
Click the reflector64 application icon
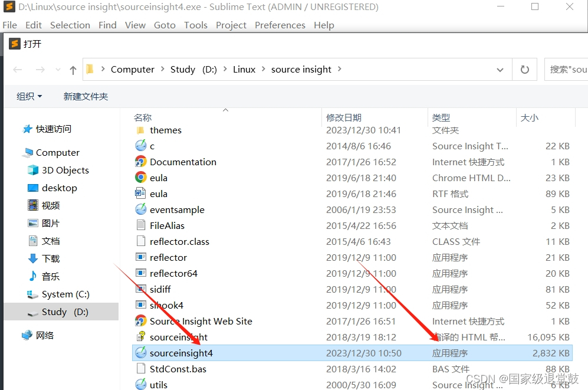pyautogui.click(x=140, y=273)
